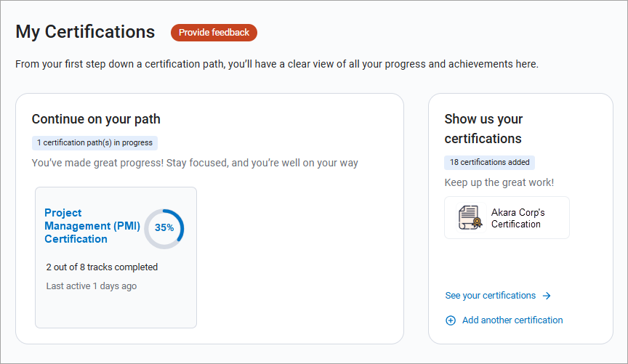This screenshot has height=364, width=628.
Task: Click the 'Last active 1 days ago' text
Action: (x=92, y=286)
